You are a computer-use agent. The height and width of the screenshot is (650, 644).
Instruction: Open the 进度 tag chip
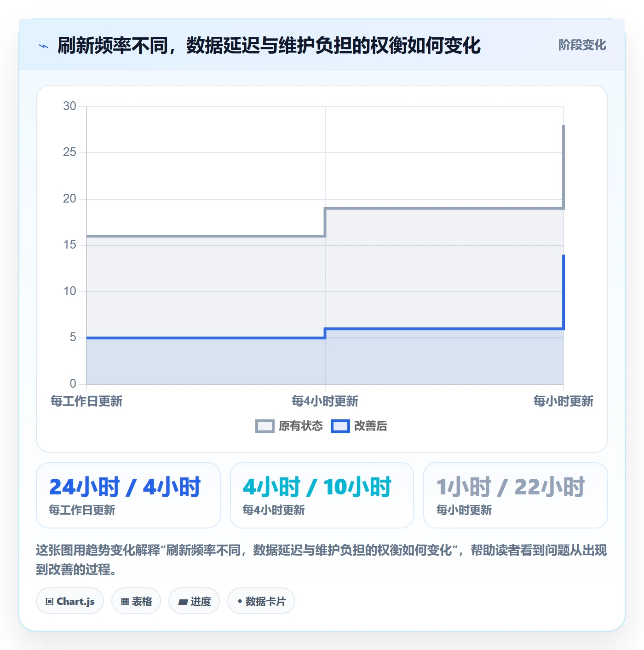194,601
